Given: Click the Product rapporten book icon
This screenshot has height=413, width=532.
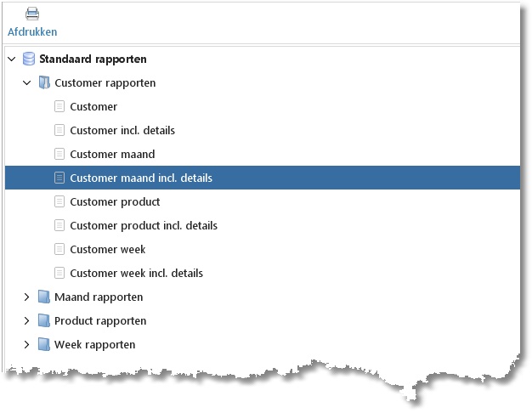Looking at the screenshot, I should [x=44, y=321].
